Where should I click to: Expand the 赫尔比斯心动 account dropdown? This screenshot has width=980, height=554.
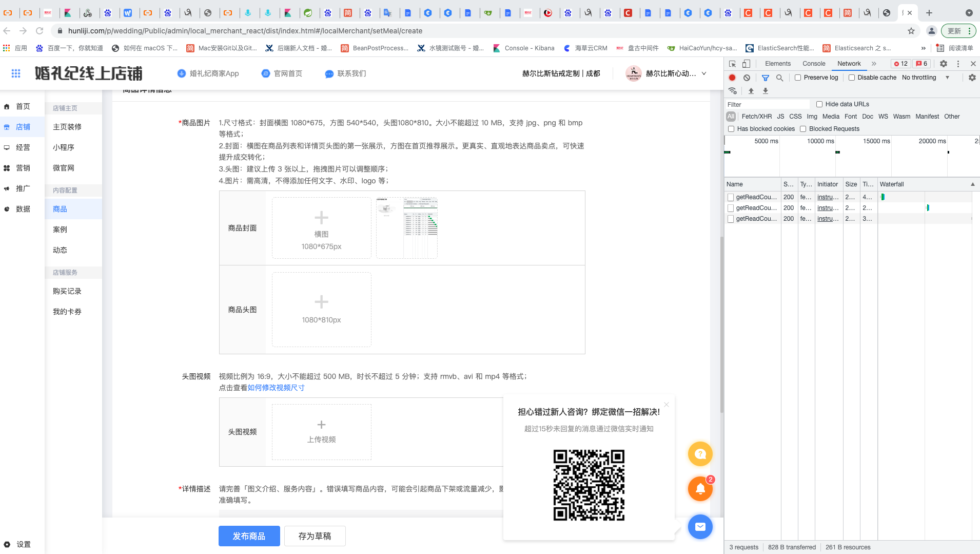pos(704,73)
